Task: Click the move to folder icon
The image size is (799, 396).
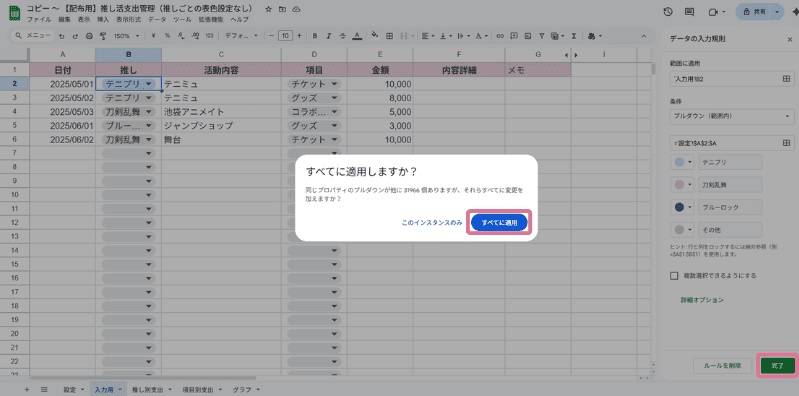Action: pyautogui.click(x=282, y=9)
